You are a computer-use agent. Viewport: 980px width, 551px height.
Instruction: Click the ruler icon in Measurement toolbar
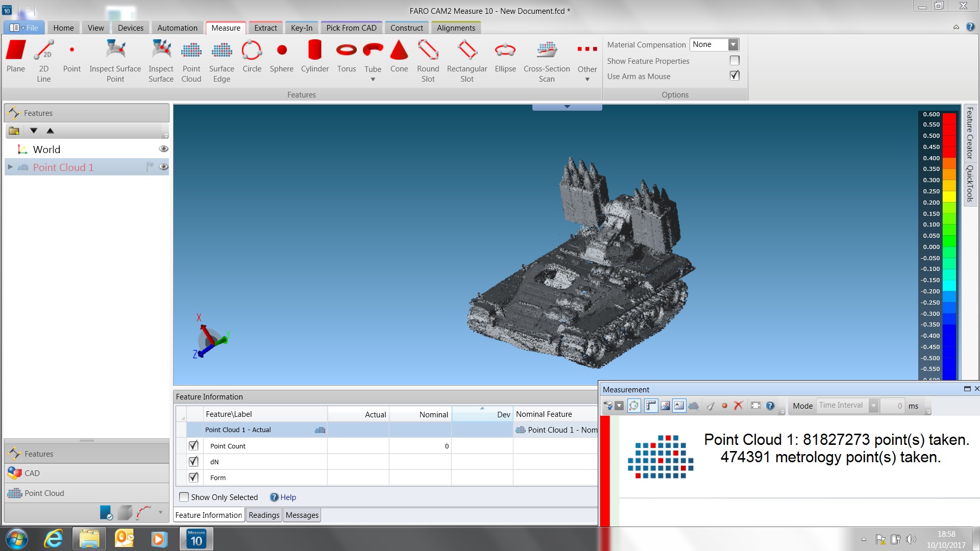[x=651, y=406]
